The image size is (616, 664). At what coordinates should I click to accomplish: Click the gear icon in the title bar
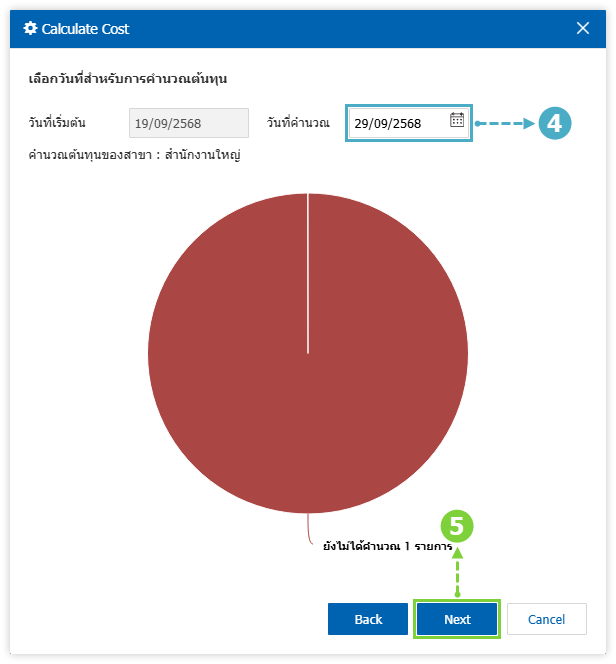click(30, 29)
